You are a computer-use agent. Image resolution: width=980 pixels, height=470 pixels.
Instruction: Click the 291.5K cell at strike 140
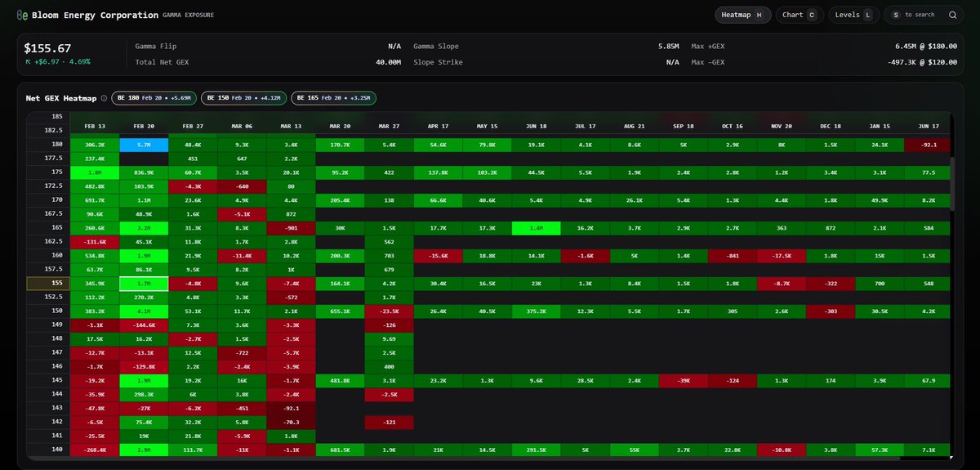point(536,450)
